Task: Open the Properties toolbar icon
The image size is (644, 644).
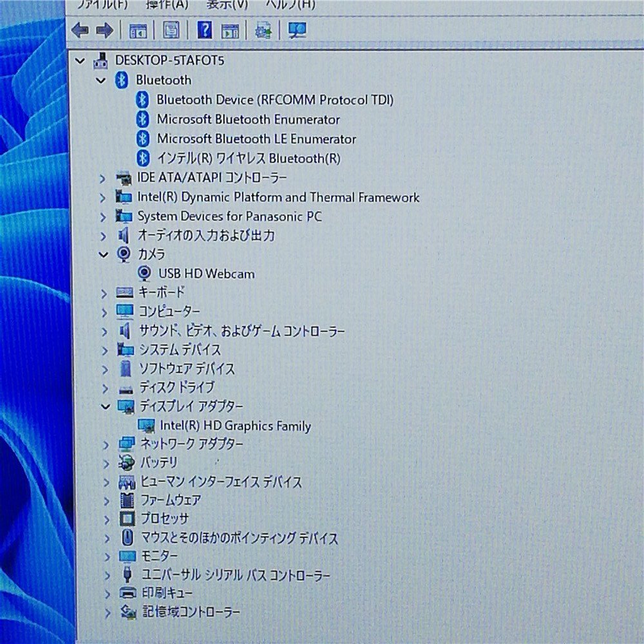Action: (171, 30)
